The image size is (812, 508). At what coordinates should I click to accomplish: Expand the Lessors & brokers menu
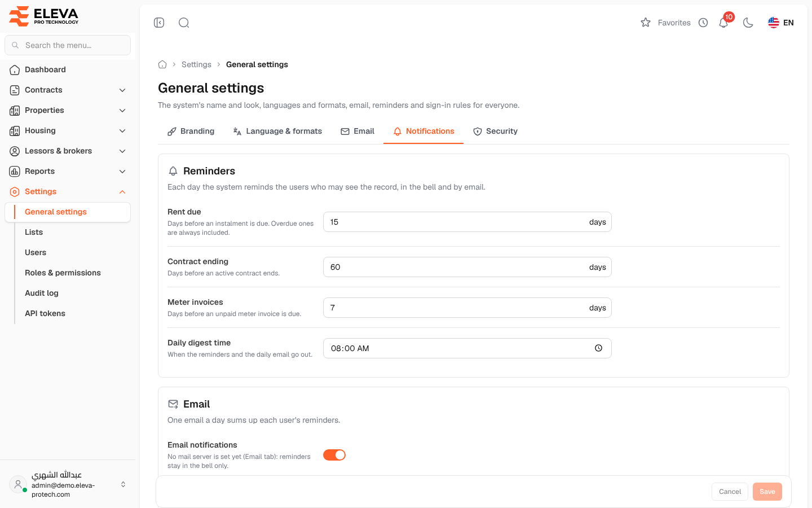(68, 151)
